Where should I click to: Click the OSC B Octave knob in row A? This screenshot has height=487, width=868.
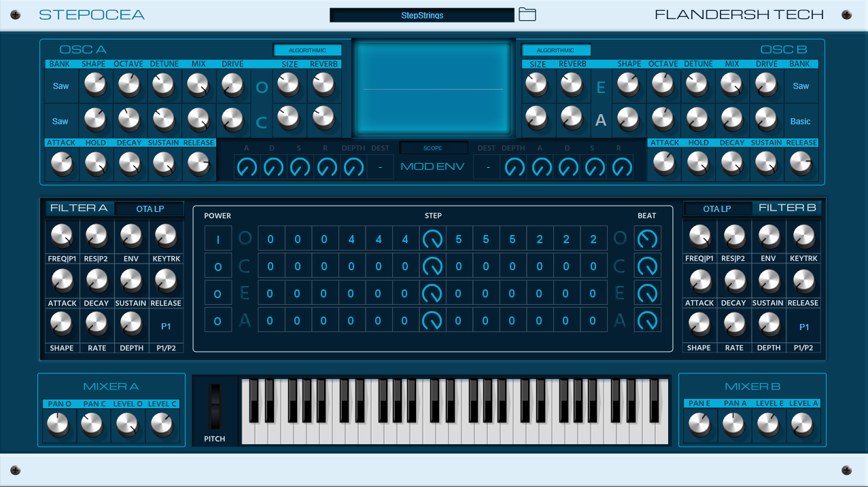tap(663, 120)
